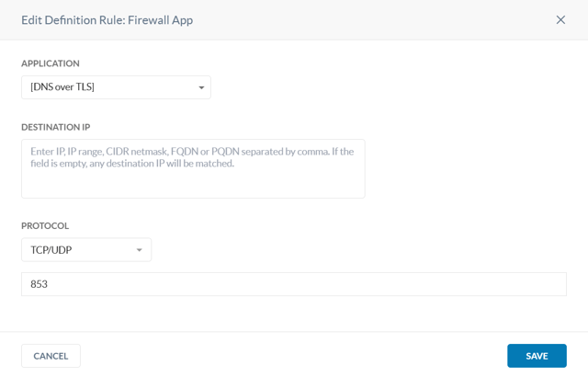Click the Application dropdown caret arrow
This screenshot has height=377, width=588.
pyautogui.click(x=201, y=88)
